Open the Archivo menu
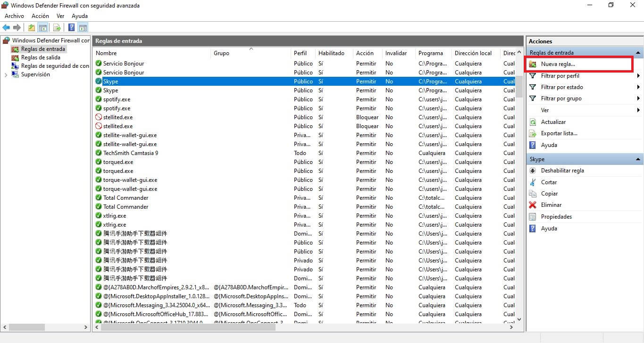This screenshot has height=343, width=644. coord(14,16)
